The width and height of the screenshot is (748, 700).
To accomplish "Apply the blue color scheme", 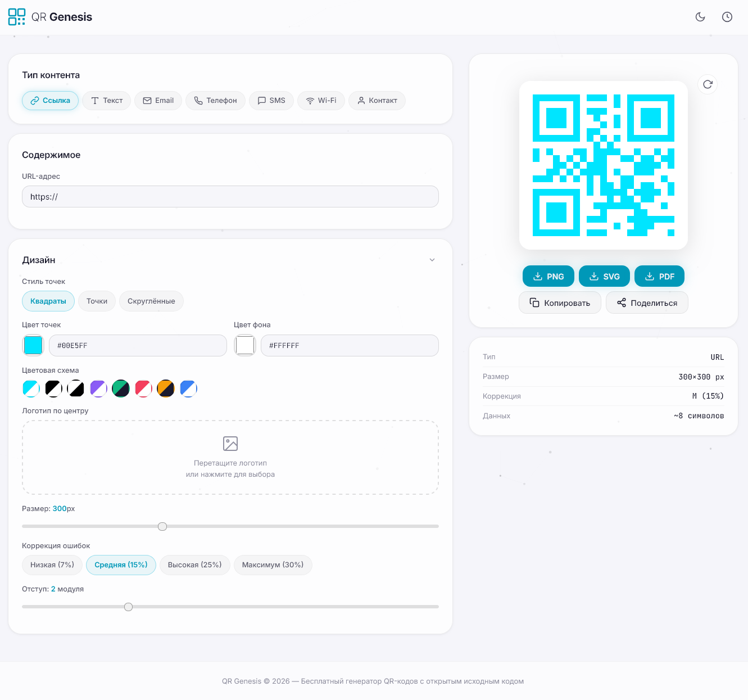I will coord(188,389).
